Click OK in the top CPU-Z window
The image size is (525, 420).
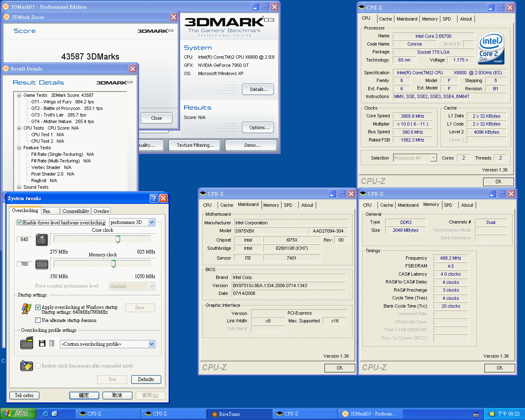pyautogui.click(x=498, y=182)
